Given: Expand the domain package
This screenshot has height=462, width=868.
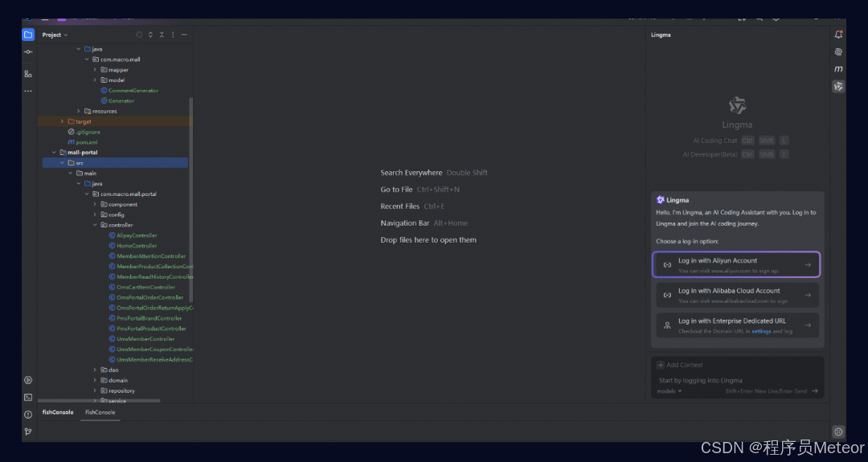Looking at the screenshot, I should tap(95, 381).
